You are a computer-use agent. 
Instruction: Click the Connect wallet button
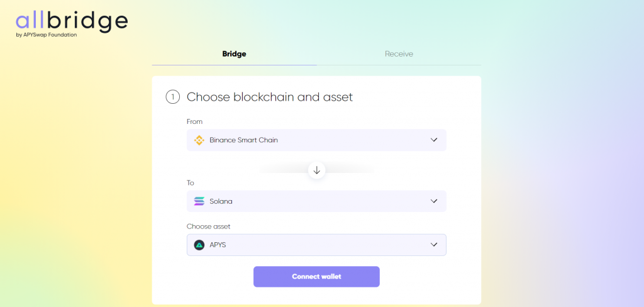tap(316, 277)
